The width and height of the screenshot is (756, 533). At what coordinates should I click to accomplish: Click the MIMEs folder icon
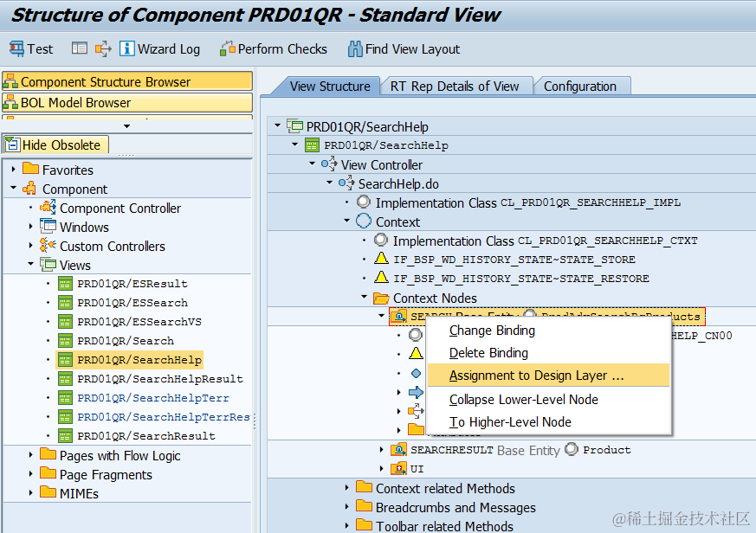[x=48, y=492]
